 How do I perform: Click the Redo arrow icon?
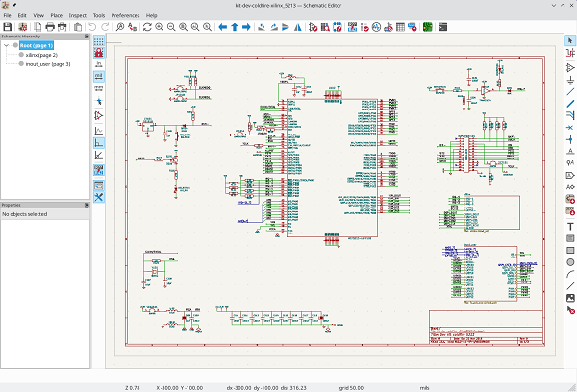[x=105, y=27]
